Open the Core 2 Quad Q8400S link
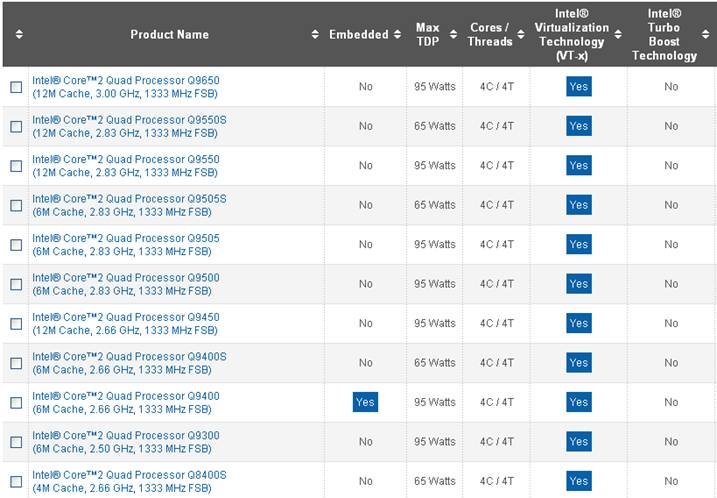717x498 pixels. point(129,482)
